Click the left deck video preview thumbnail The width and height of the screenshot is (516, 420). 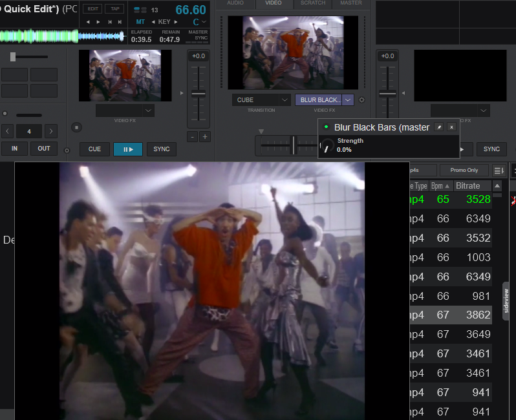tap(125, 76)
